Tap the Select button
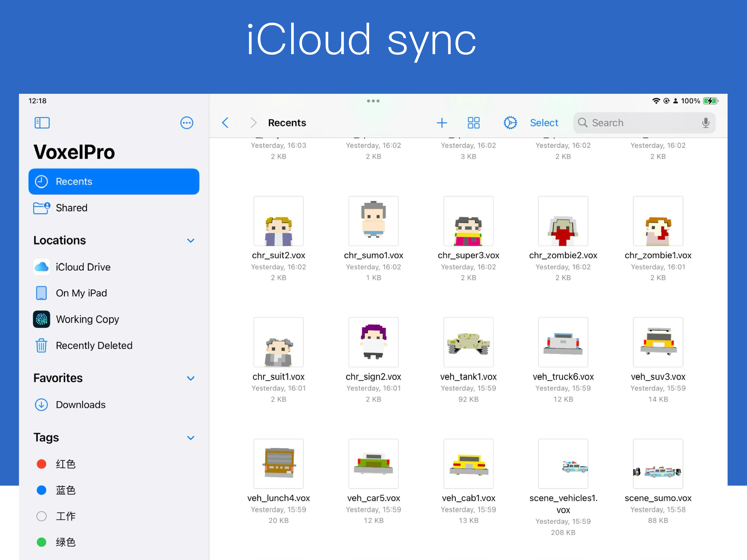The height and width of the screenshot is (560, 747). pos(544,122)
